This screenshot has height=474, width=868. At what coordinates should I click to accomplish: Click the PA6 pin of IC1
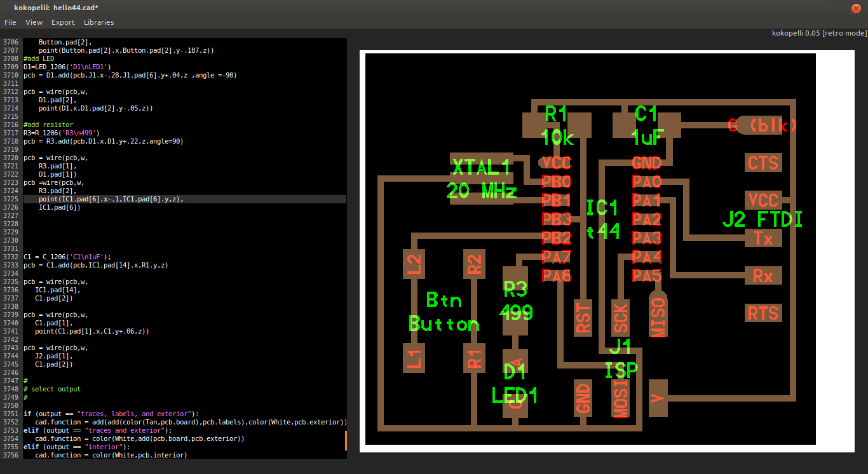557,276
